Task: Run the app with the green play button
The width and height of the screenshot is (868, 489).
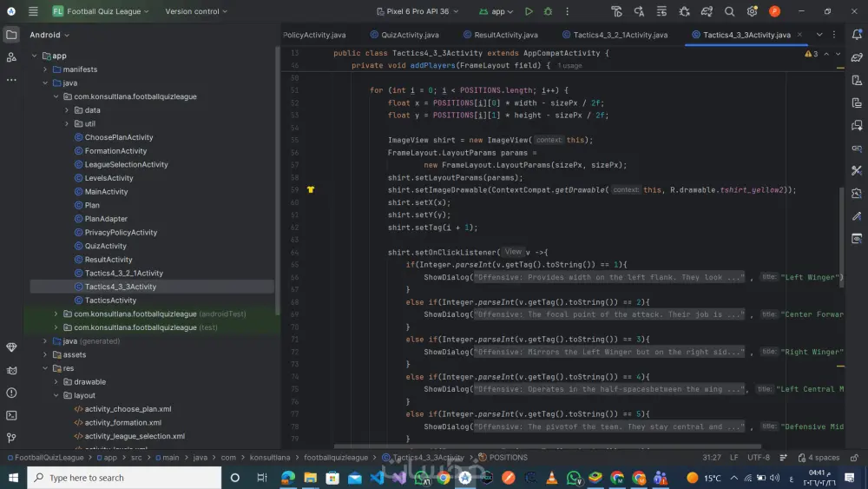Action: [x=529, y=11]
